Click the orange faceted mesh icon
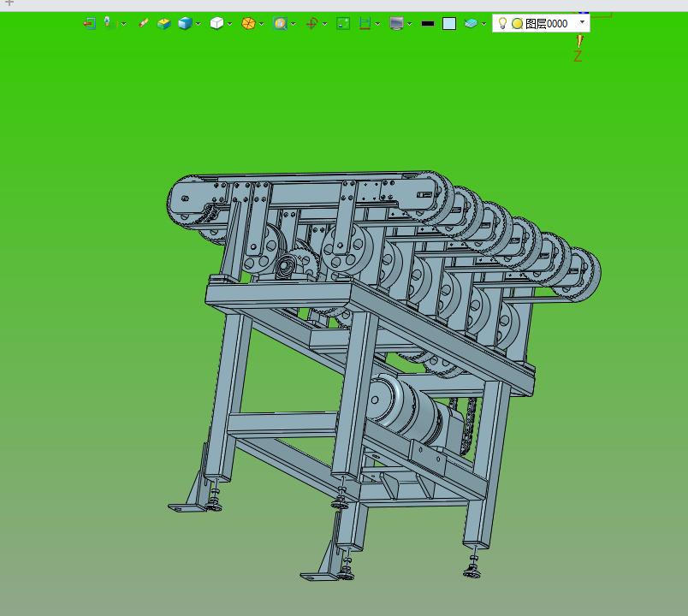The height and width of the screenshot is (616, 688). 248,23
